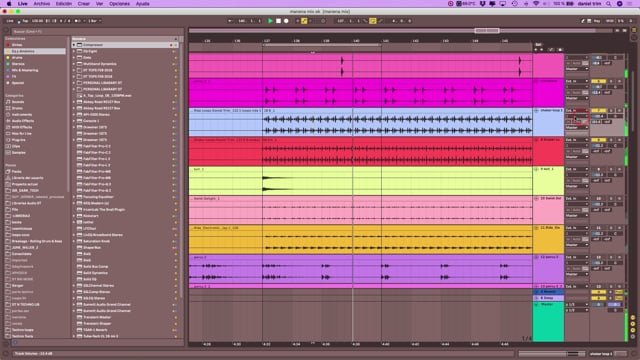Open the Archivo menu
The image size is (640, 360).
click(42, 4)
